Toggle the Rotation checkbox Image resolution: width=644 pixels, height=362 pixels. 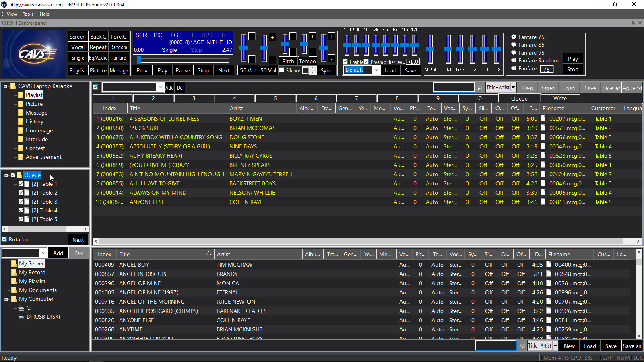tap(4, 239)
